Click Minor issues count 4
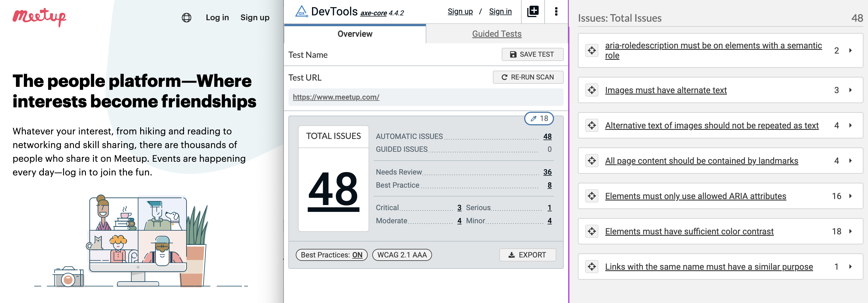Screen dimensions: 868x303 pyautogui.click(x=549, y=221)
